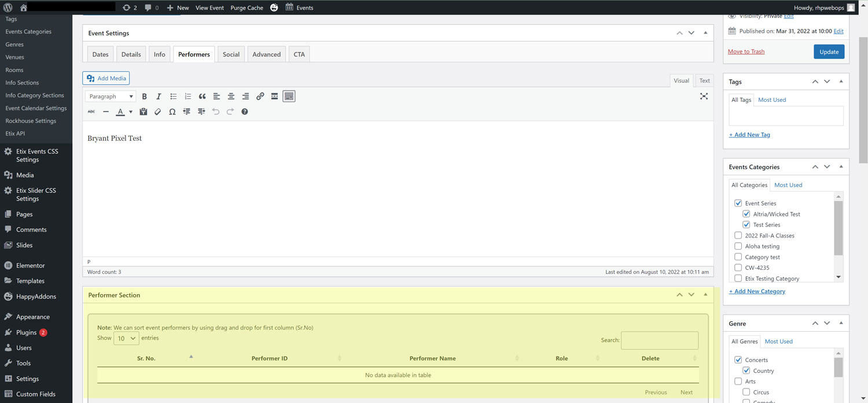Click the blue Update button
The width and height of the screenshot is (868, 403).
829,52
